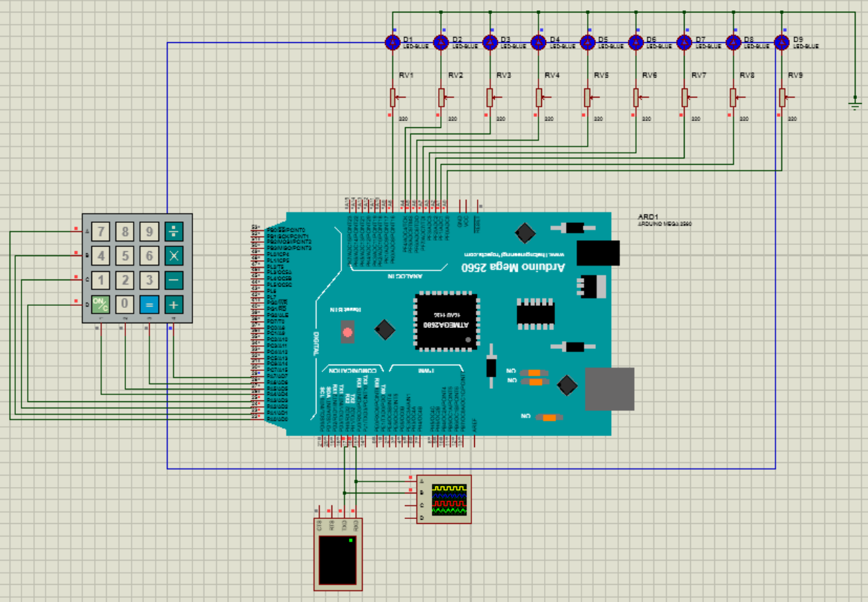Image resolution: width=868 pixels, height=602 pixels.
Task: Click the red reset button on Arduino
Action: point(347,334)
